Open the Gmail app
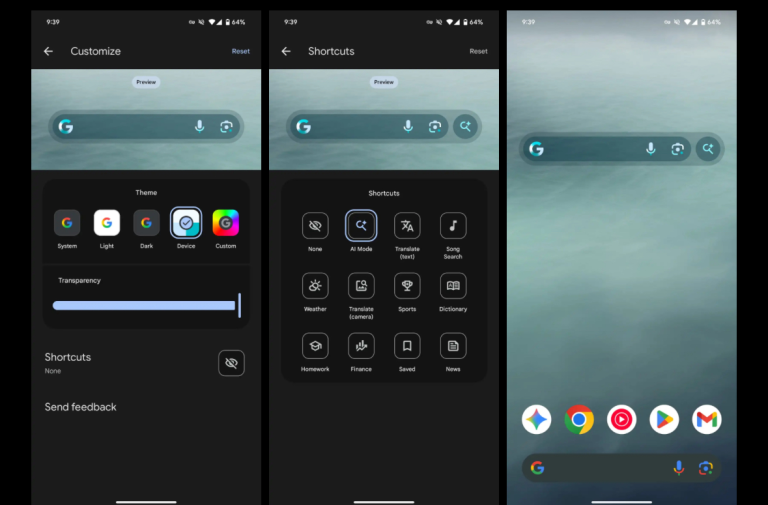The height and width of the screenshot is (505, 768). pyautogui.click(x=707, y=419)
